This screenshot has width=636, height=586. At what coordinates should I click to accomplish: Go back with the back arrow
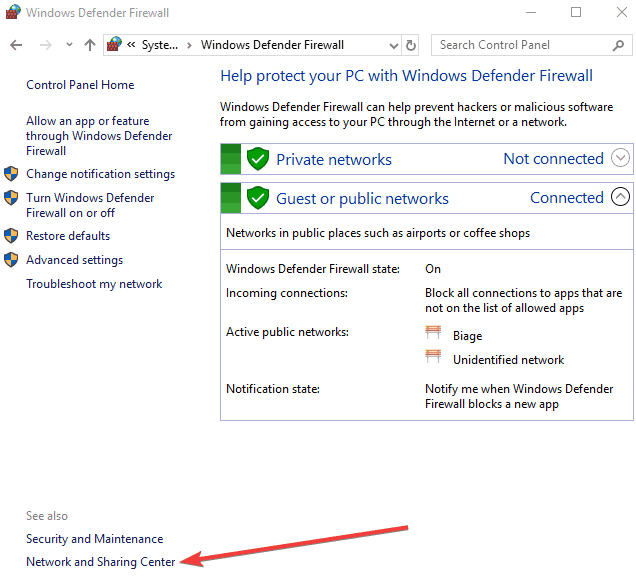tap(16, 45)
